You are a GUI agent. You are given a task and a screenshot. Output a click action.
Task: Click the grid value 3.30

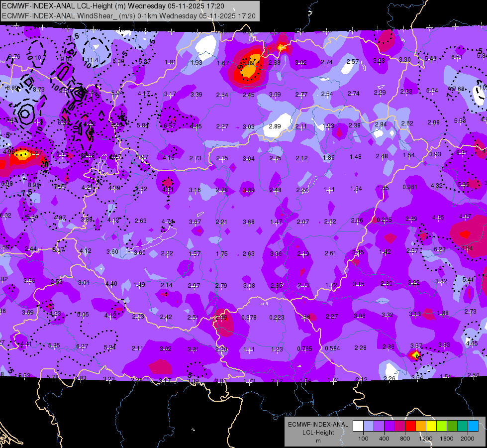[405, 60]
